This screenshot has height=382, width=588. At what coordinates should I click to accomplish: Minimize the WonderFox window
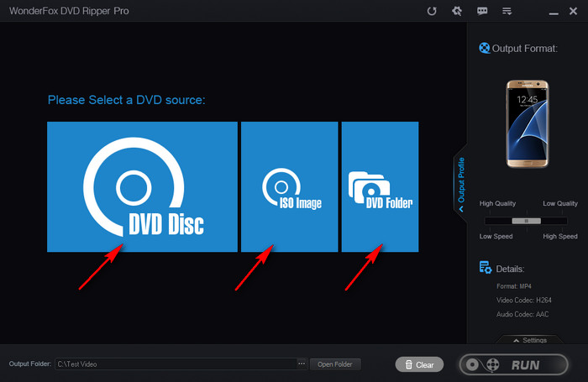554,12
